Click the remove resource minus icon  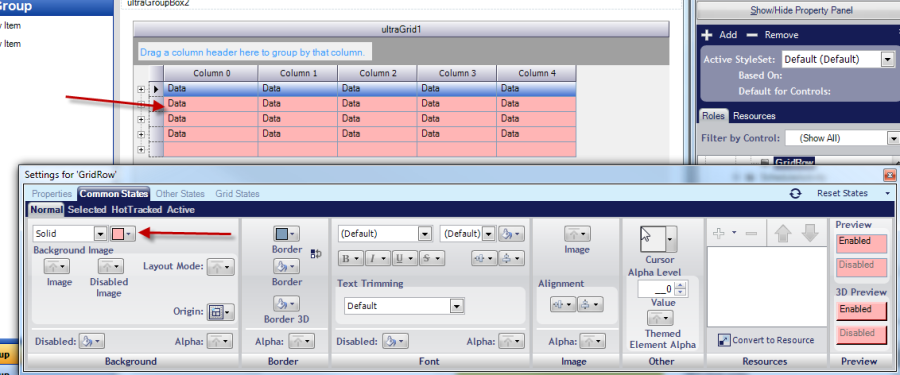(751, 234)
